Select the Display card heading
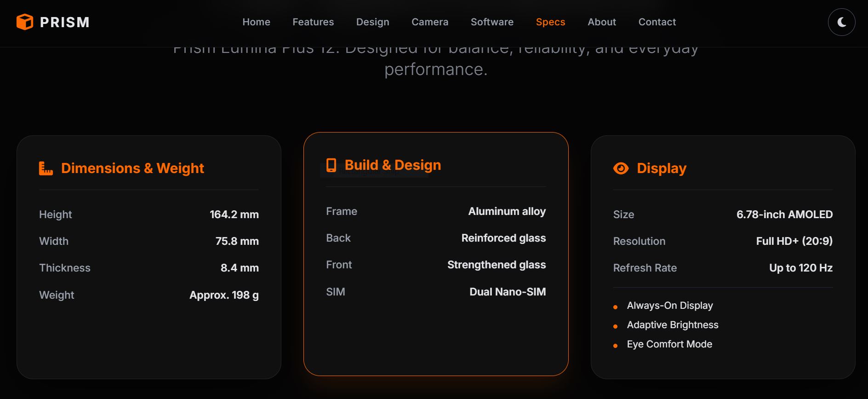 click(x=662, y=168)
